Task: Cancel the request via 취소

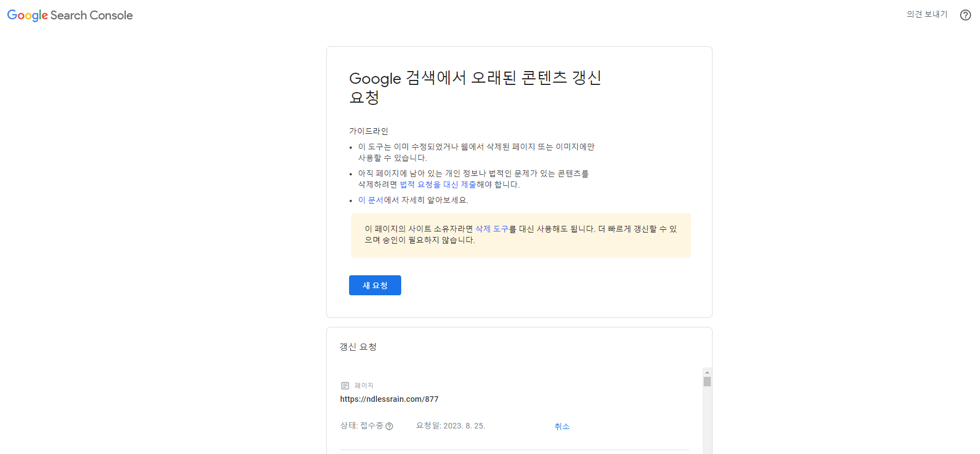Action: 562,426
